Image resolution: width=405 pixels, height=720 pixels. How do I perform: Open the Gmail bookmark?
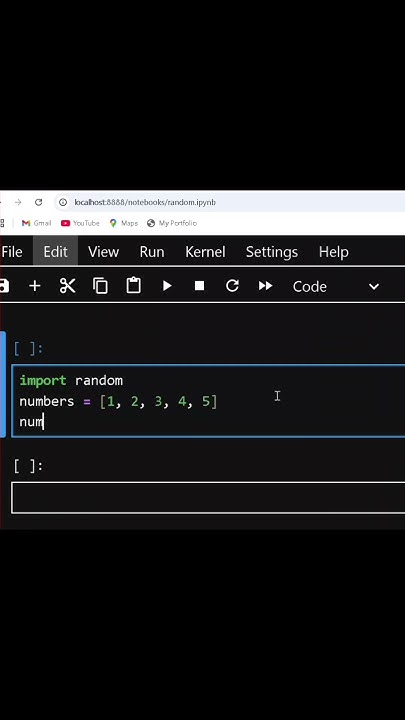36,223
